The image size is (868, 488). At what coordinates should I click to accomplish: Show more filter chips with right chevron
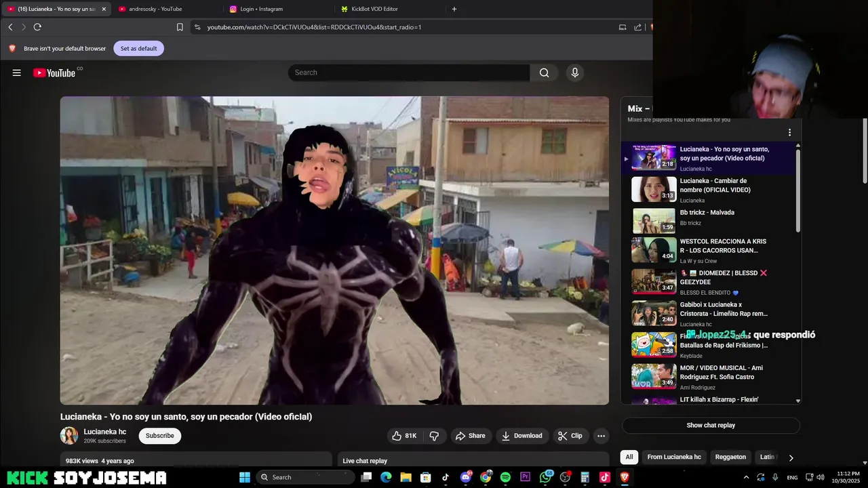coord(791,457)
